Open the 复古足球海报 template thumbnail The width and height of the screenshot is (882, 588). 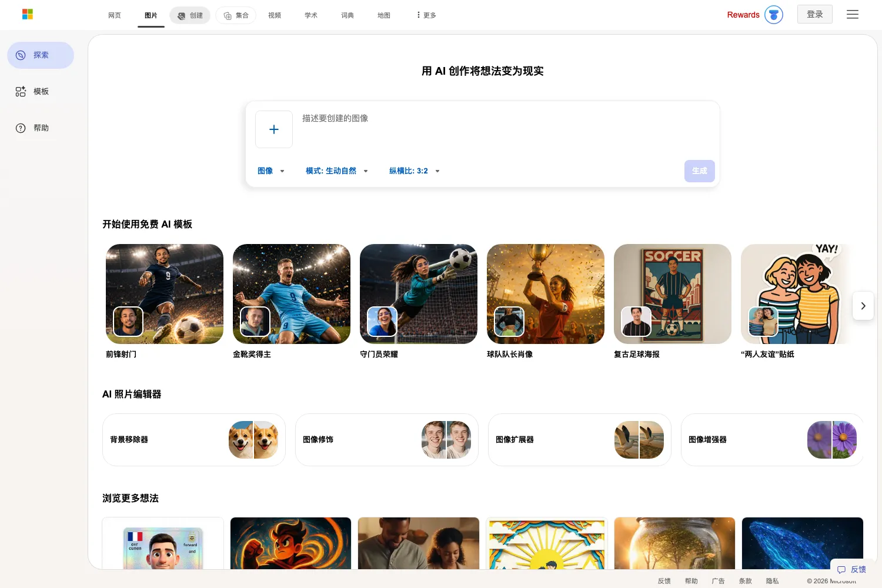click(x=673, y=294)
